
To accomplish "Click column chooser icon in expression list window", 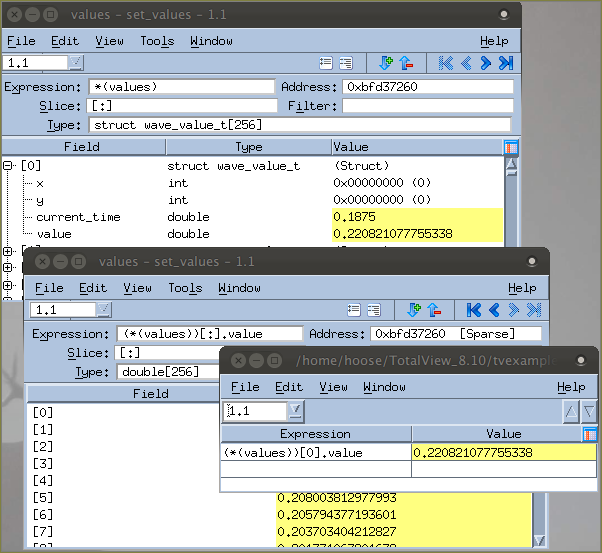I will coord(590,434).
